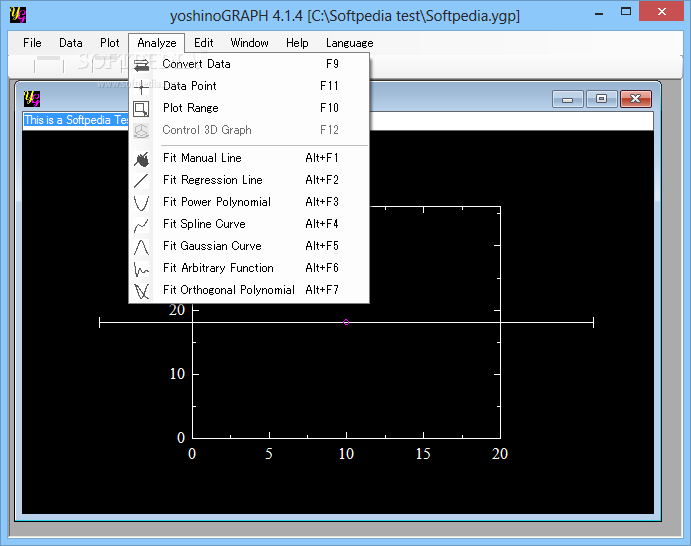Click the Plot Range rectangle icon
This screenshot has width=691, height=546.
point(141,109)
